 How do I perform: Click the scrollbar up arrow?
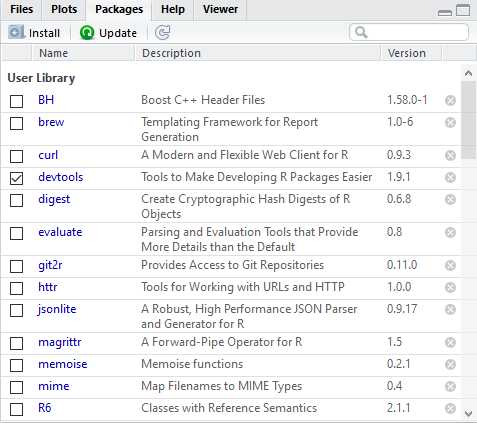click(468, 73)
